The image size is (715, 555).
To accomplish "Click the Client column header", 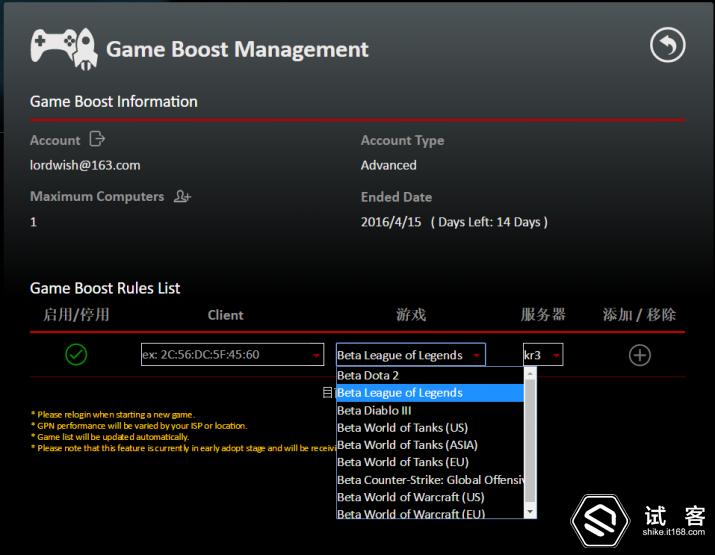I will (225, 315).
